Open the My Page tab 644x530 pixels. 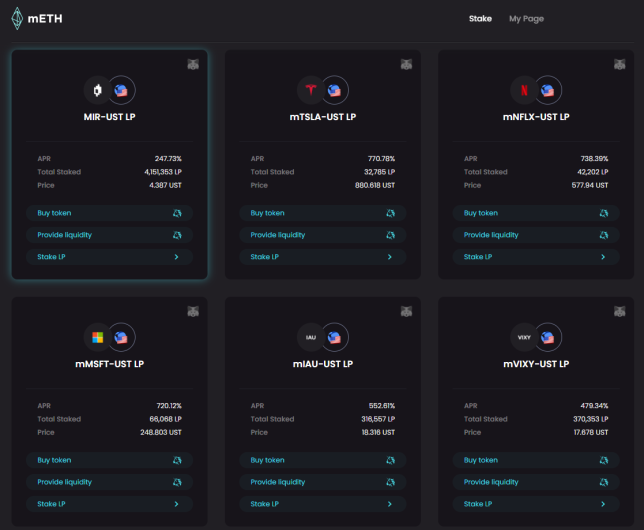(x=526, y=18)
